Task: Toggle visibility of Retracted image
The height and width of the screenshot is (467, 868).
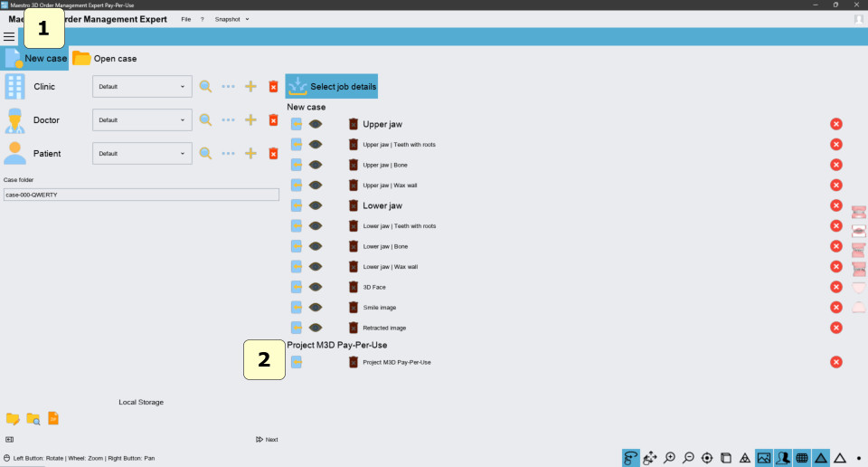Action: [x=316, y=328]
